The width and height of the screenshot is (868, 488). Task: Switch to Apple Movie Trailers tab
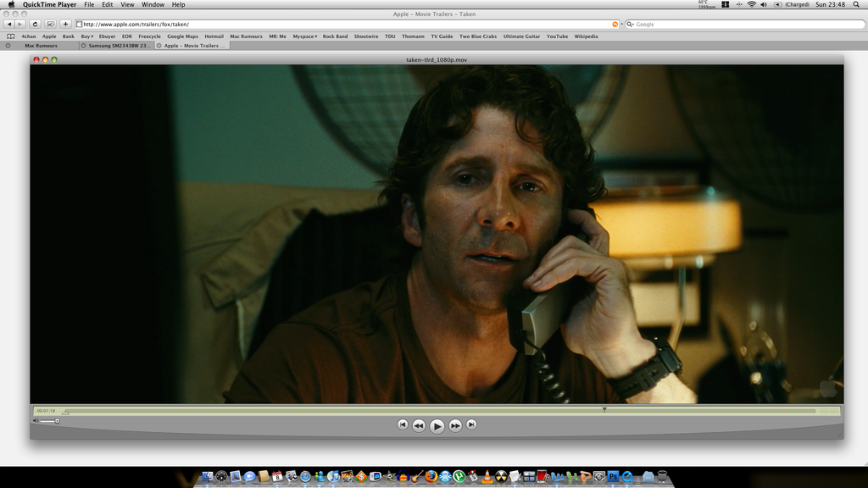pos(194,46)
